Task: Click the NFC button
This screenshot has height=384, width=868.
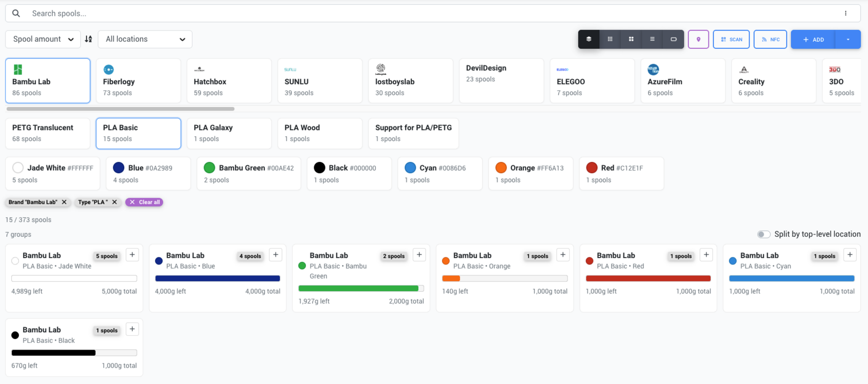Action: [x=770, y=39]
